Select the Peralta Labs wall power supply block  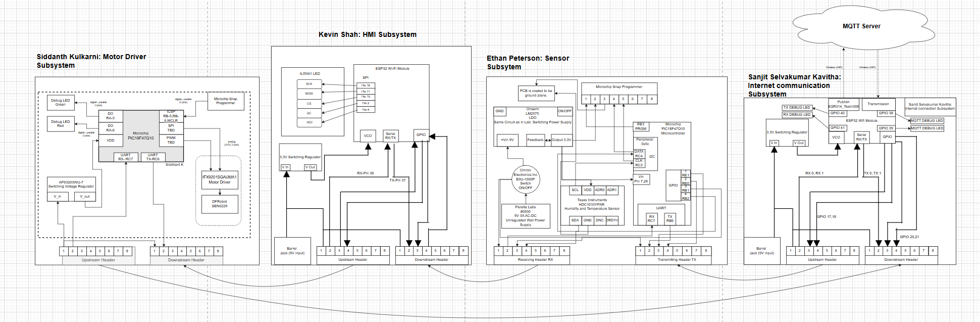(x=526, y=216)
